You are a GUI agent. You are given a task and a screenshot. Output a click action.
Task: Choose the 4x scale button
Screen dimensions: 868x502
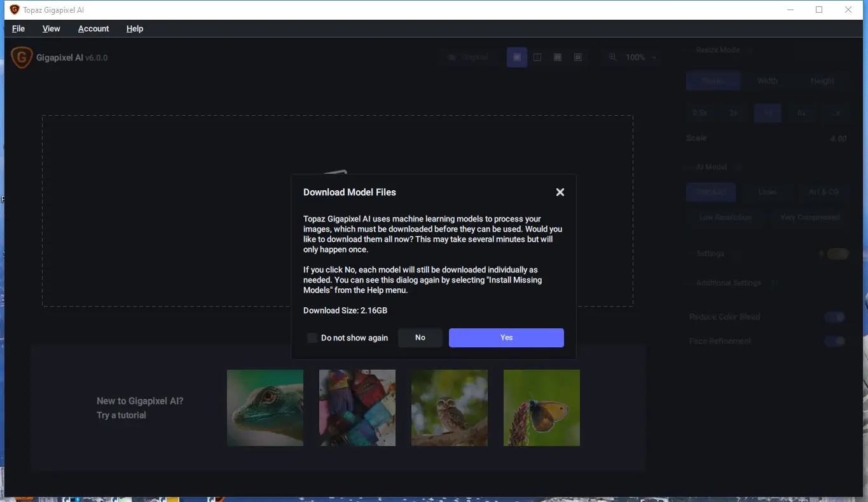(x=768, y=113)
